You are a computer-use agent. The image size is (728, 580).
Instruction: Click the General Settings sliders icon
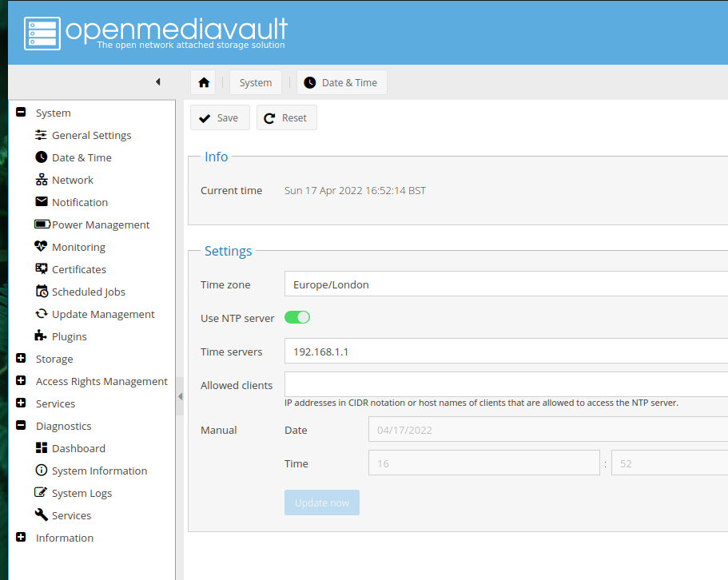[x=41, y=135]
